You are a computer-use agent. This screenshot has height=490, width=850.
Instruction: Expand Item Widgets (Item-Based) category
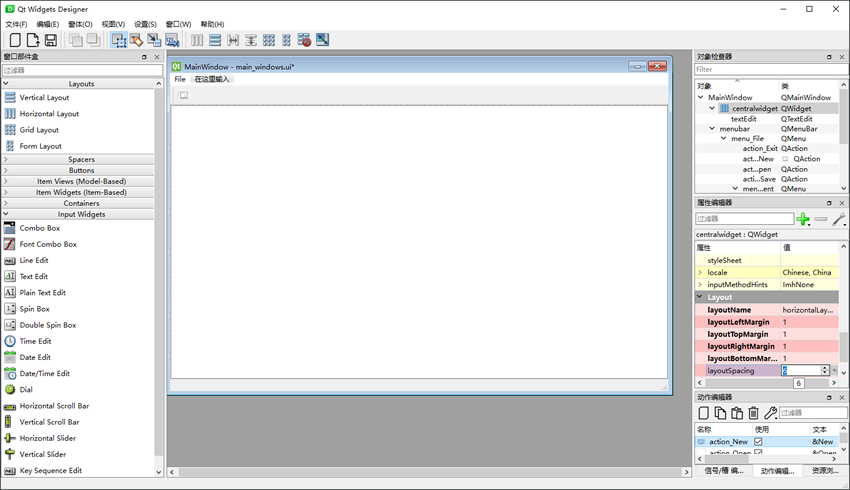(6, 192)
